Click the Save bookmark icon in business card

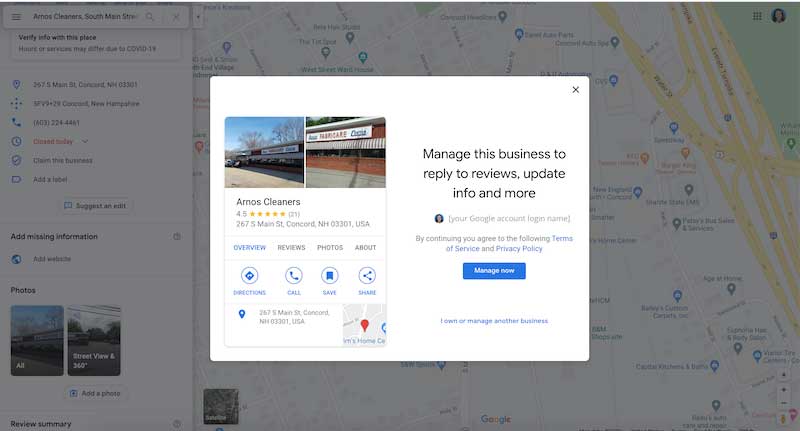[x=330, y=275]
